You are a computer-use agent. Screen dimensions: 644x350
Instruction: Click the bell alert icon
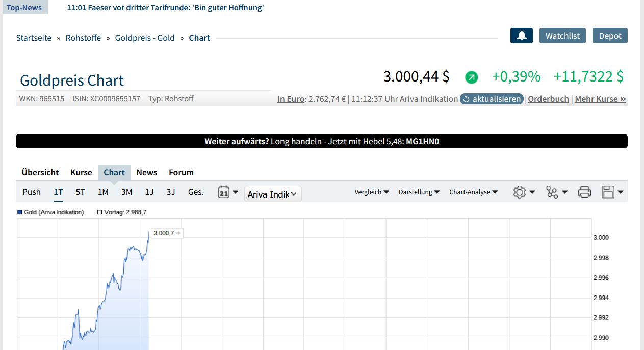[x=522, y=36]
